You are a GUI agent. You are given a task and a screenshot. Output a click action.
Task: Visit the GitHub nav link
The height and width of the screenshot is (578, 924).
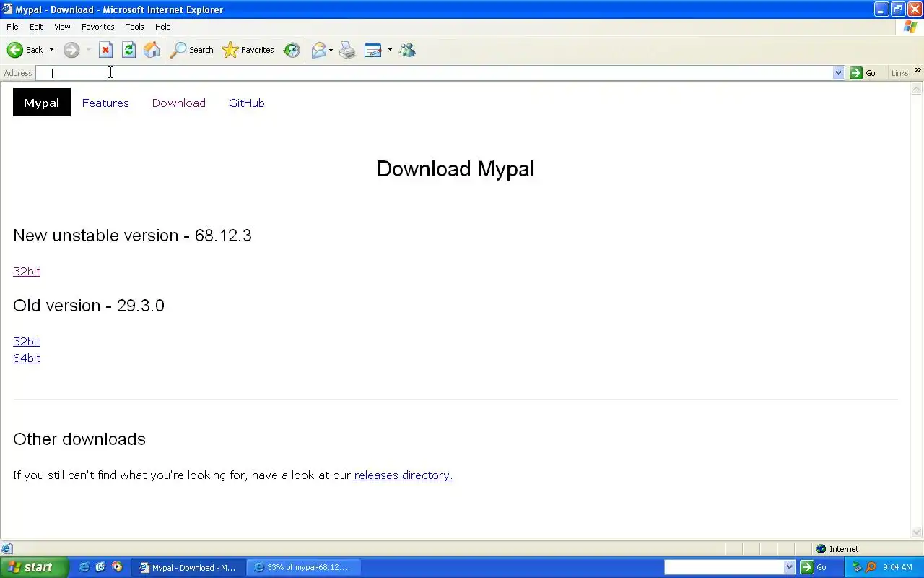(247, 103)
